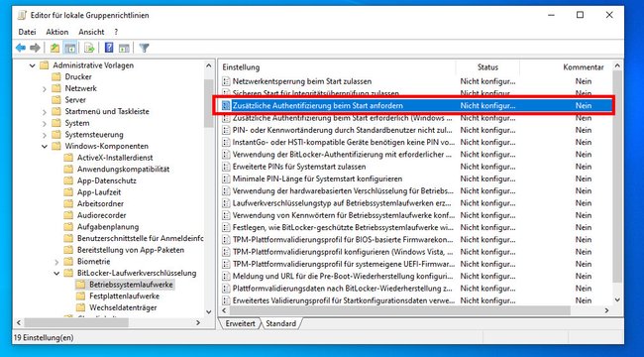Screen dimensions: 644x357
Task: Click the ActiveX-Installerdienst folder icon
Action: 68,158
